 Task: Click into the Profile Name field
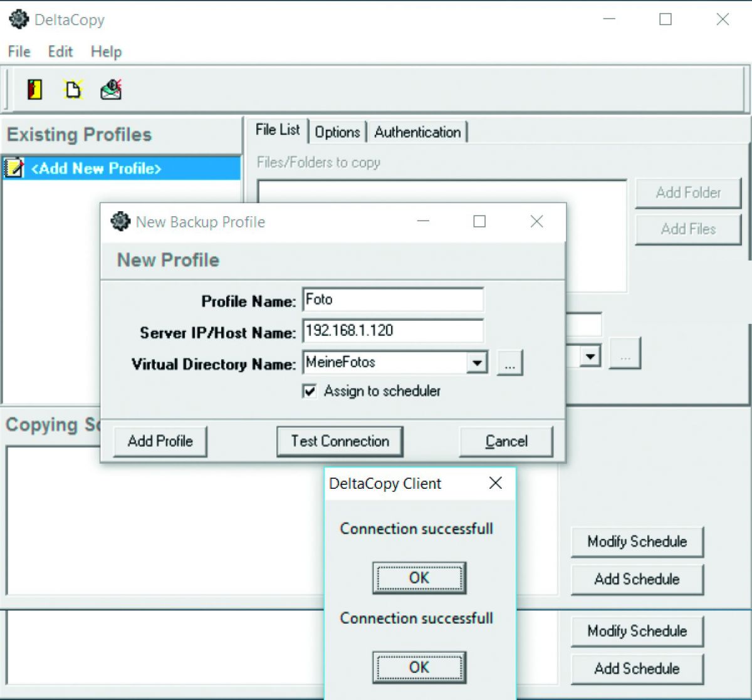(x=393, y=300)
